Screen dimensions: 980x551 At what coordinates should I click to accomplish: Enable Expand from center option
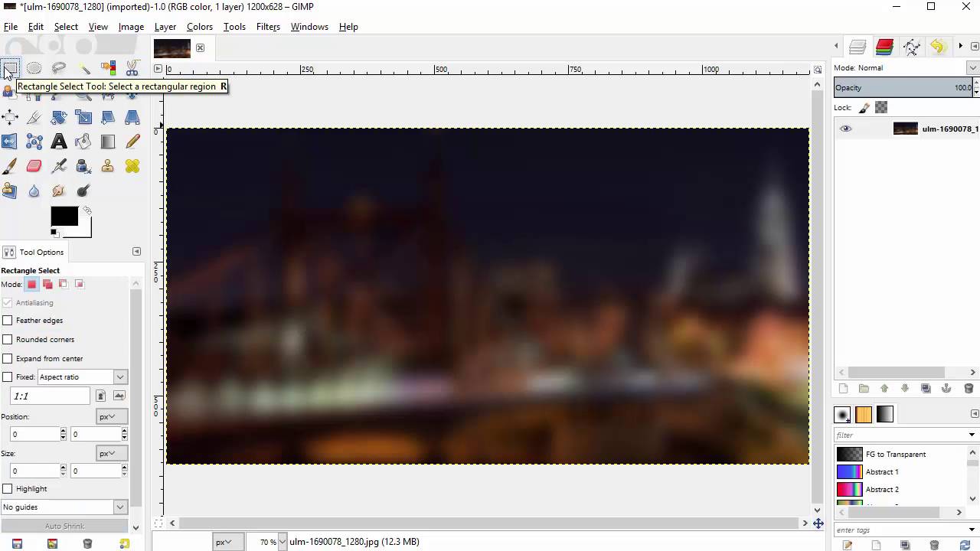[x=8, y=358]
